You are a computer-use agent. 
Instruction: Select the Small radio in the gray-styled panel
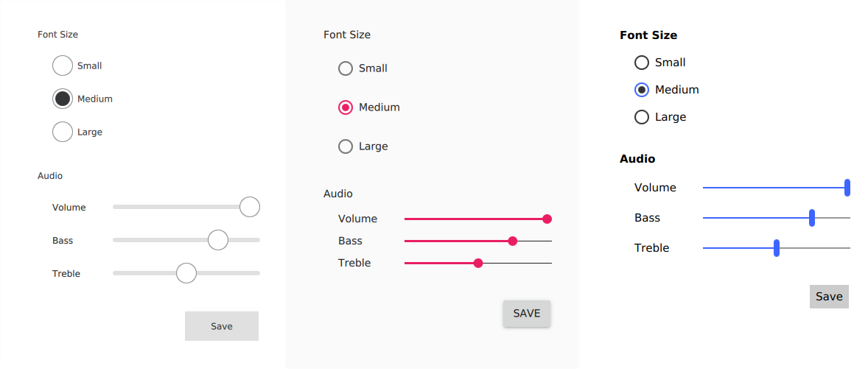(x=63, y=66)
